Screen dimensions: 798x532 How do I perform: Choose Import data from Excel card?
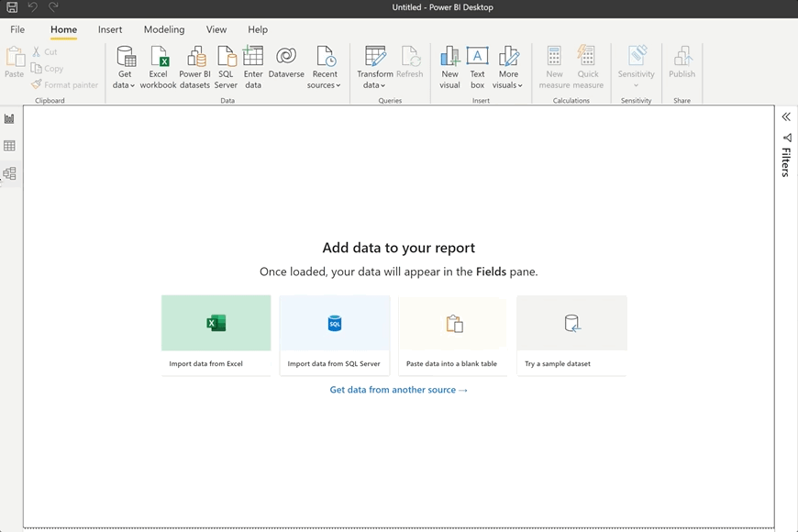(216, 336)
